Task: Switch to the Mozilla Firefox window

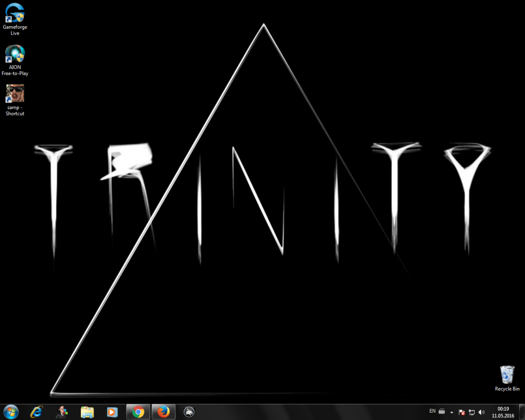Action: point(163,412)
